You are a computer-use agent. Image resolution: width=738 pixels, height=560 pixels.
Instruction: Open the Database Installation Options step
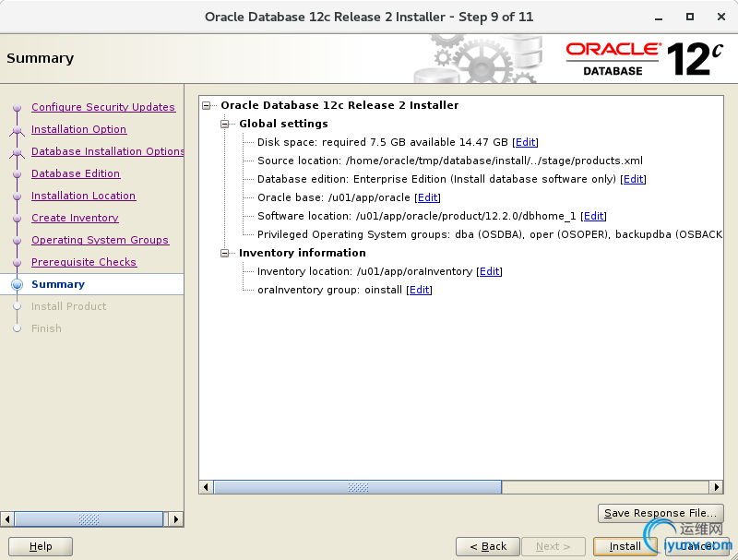click(108, 151)
